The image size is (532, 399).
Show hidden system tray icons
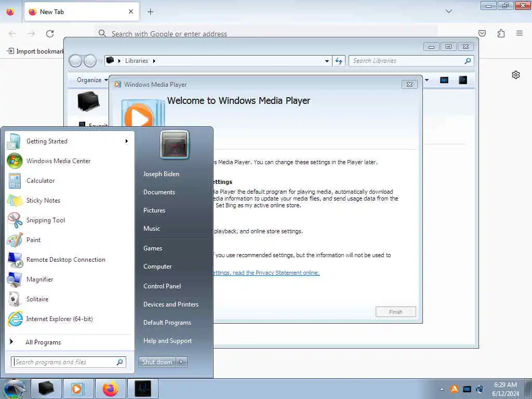(x=442, y=389)
